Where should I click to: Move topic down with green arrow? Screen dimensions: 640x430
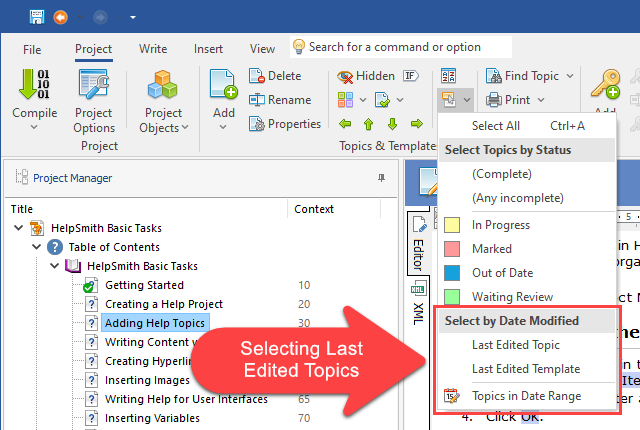point(393,124)
